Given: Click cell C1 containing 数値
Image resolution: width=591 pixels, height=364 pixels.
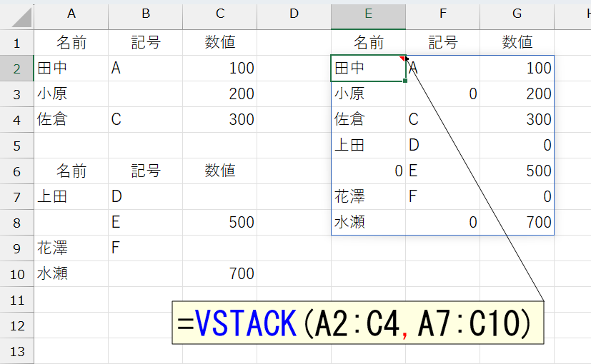Looking at the screenshot, I should coord(219,43).
